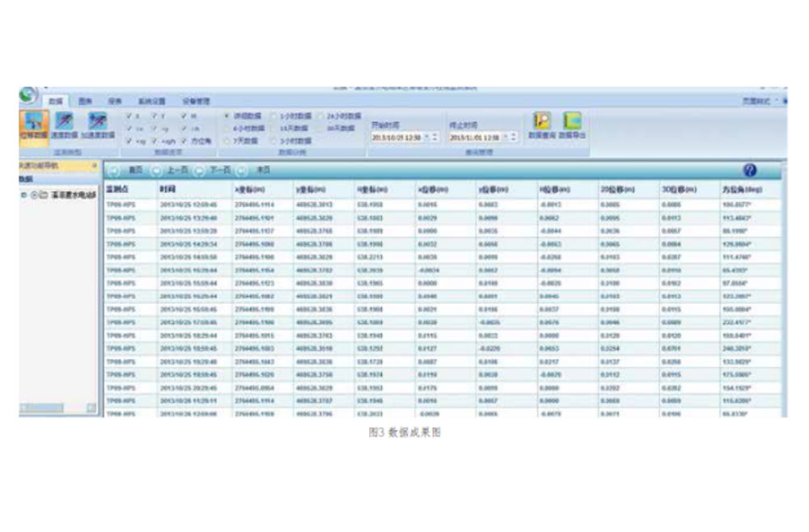Click the navigation panel's horizontal scrollbar
Viewport: 809px width, 532px height.
57,407
